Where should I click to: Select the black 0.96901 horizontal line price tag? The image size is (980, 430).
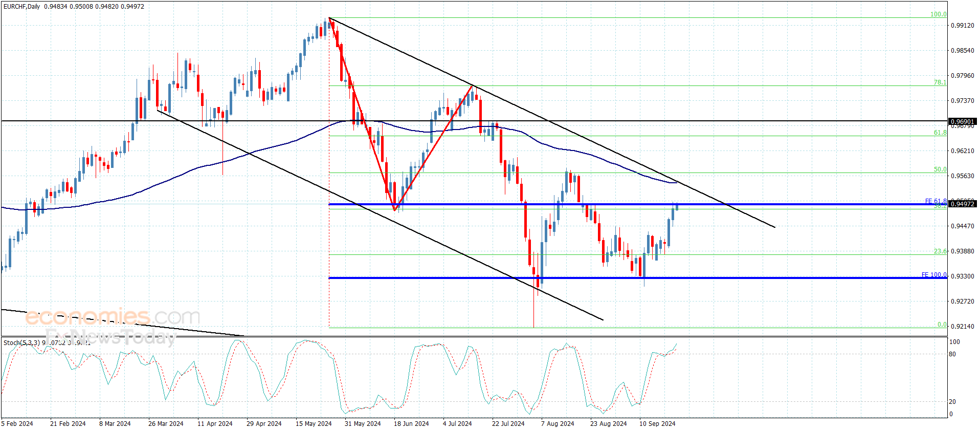(963, 122)
